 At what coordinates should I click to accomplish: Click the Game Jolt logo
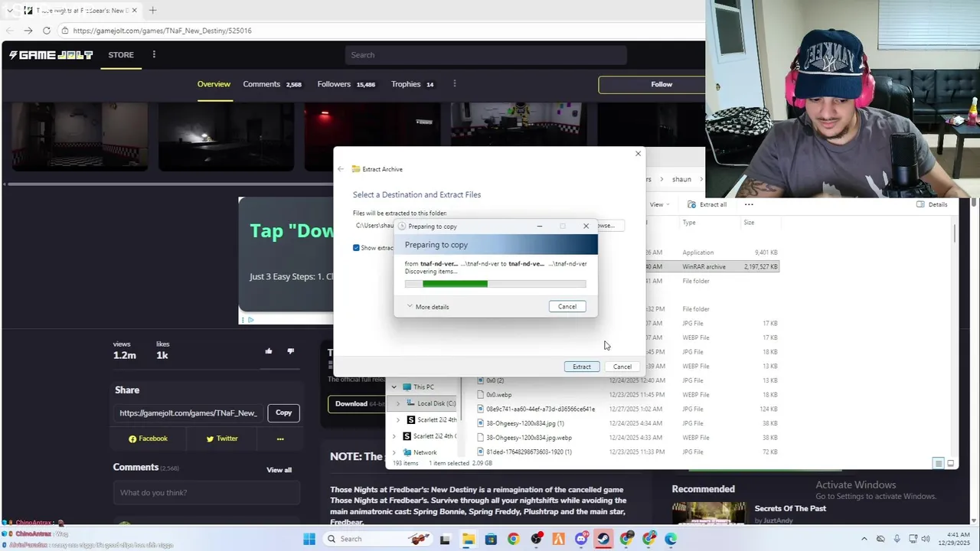tap(51, 55)
